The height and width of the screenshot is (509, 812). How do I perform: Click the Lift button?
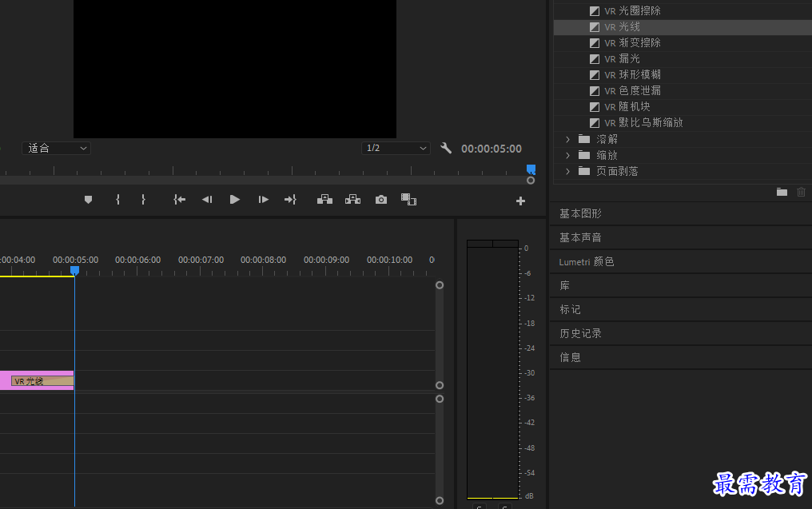pos(324,199)
